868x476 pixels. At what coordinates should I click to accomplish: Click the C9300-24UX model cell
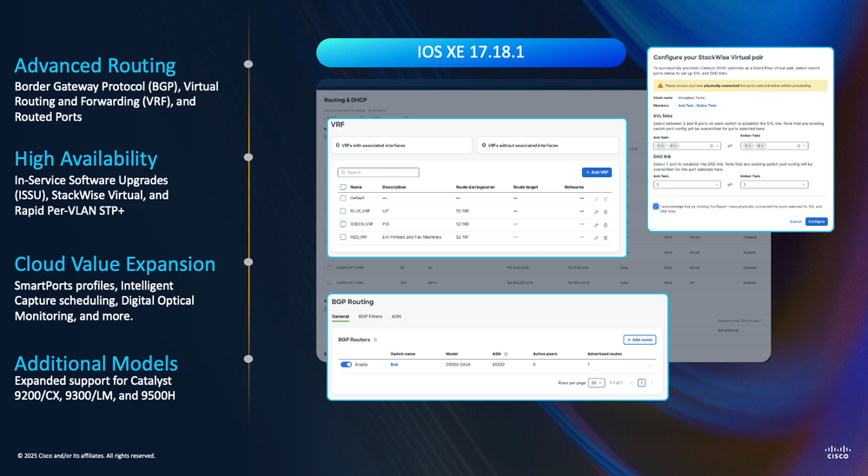click(459, 365)
